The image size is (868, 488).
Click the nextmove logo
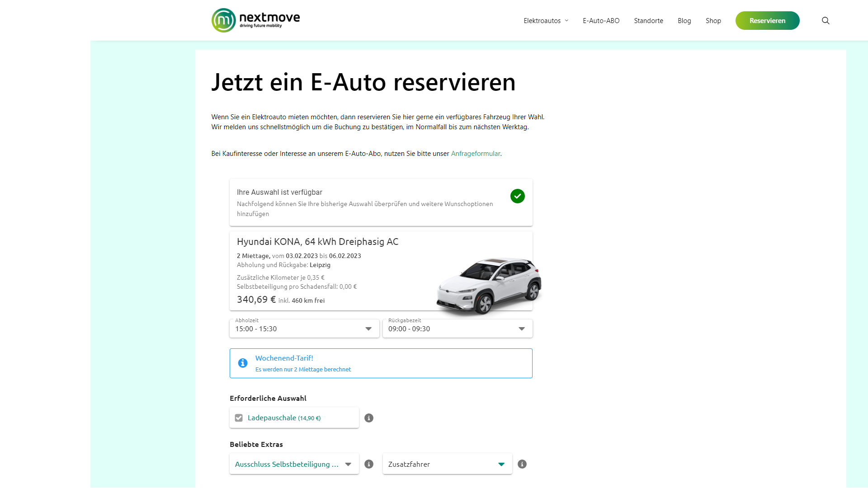255,20
